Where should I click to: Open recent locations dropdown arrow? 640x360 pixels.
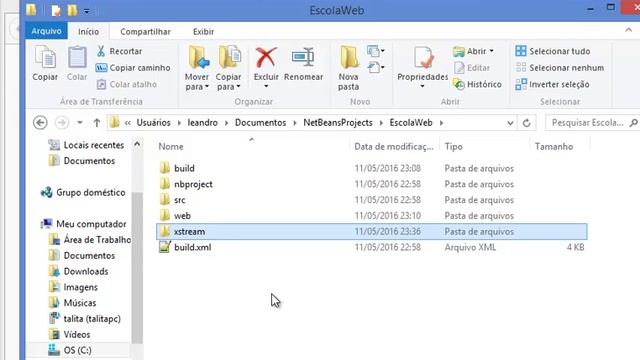point(80,122)
